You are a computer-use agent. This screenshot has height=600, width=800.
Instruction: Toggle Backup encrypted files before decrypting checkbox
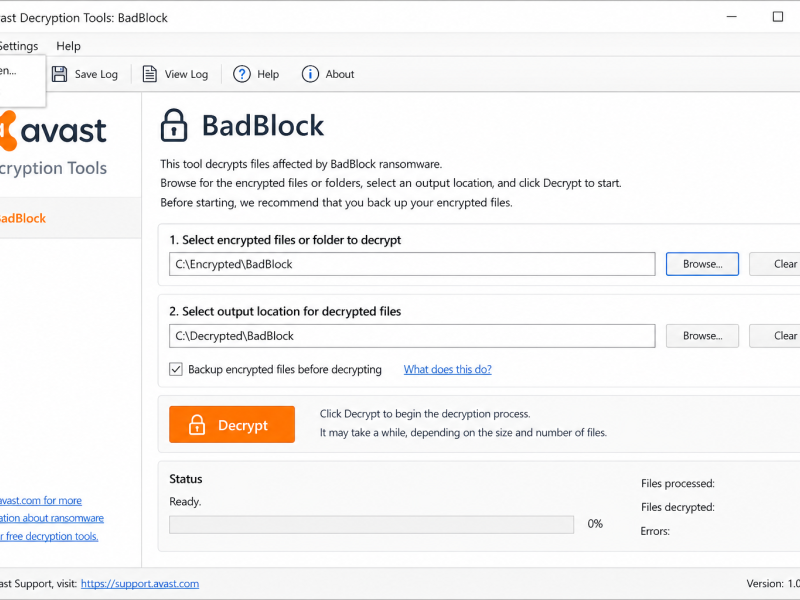(176, 369)
